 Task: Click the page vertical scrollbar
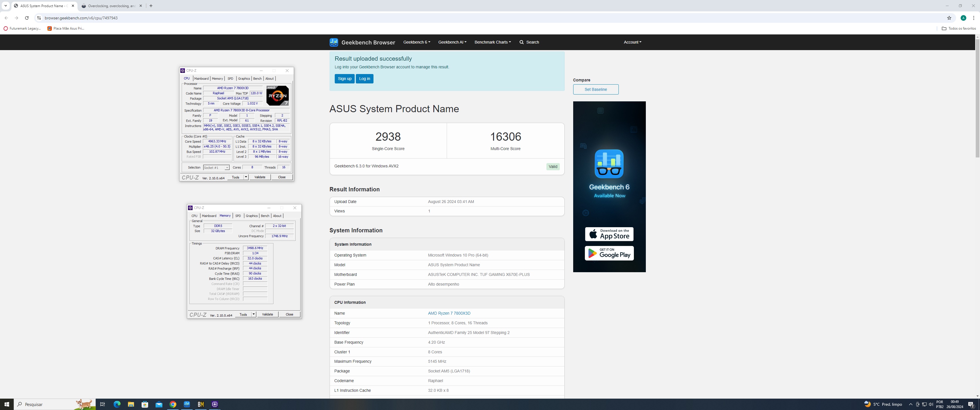click(x=977, y=98)
